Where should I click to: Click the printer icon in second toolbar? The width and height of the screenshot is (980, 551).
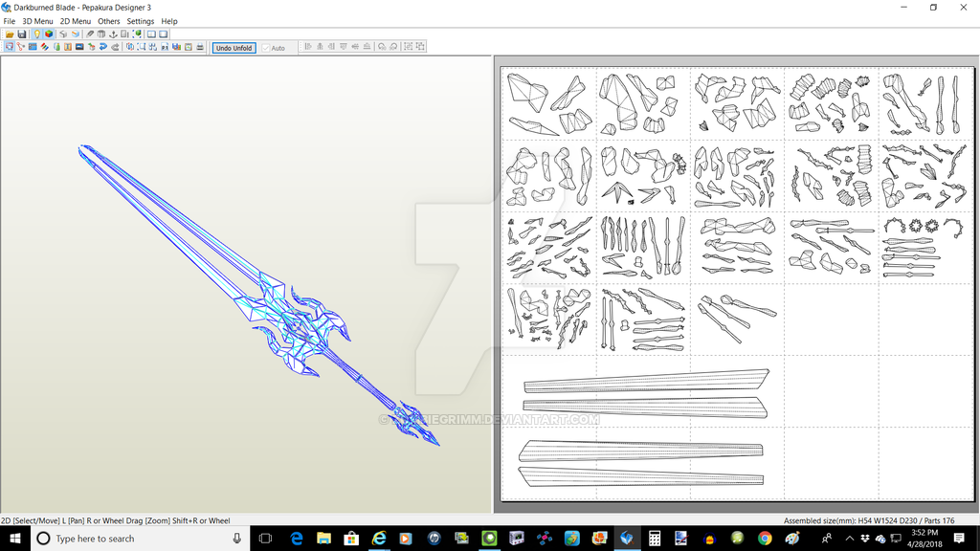click(x=200, y=47)
